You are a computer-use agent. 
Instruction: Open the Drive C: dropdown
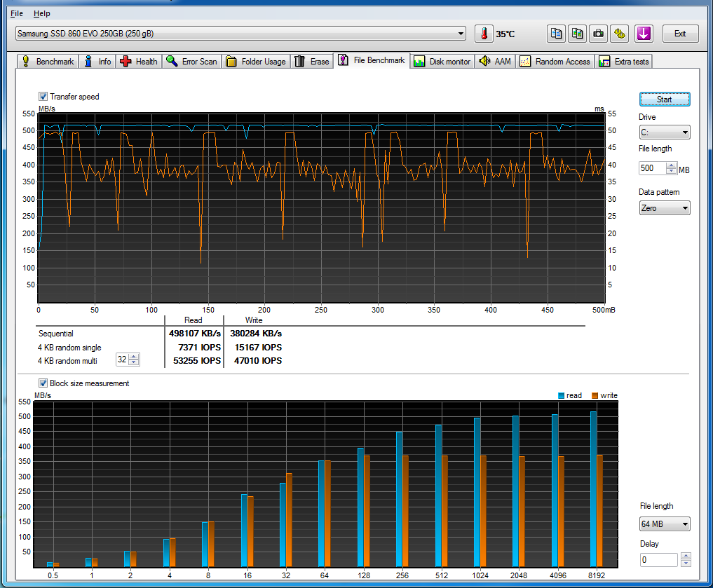coord(665,132)
